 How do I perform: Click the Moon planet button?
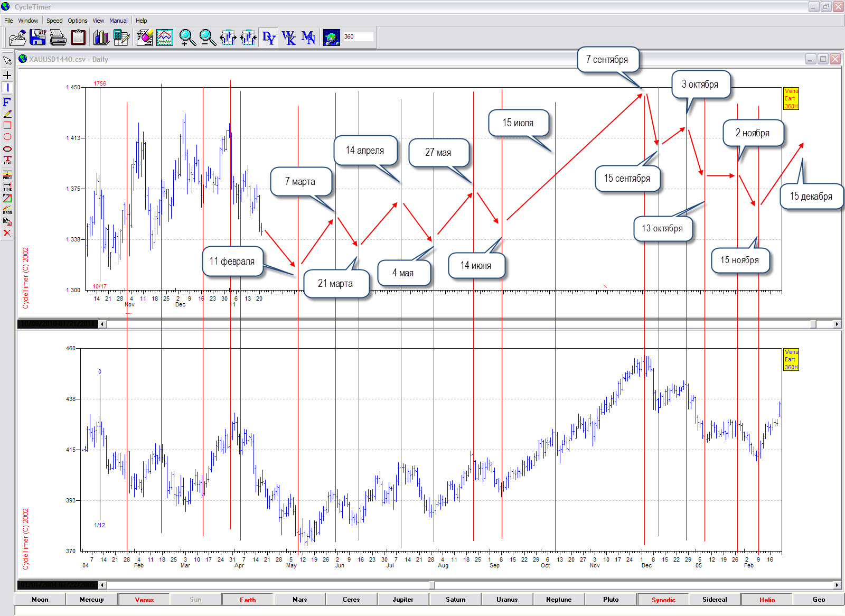[x=40, y=600]
